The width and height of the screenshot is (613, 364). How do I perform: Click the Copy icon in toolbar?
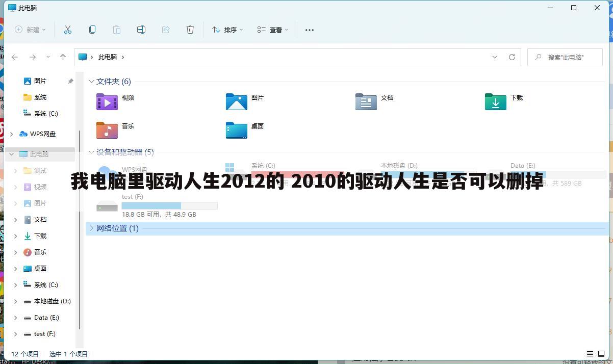pos(92,30)
